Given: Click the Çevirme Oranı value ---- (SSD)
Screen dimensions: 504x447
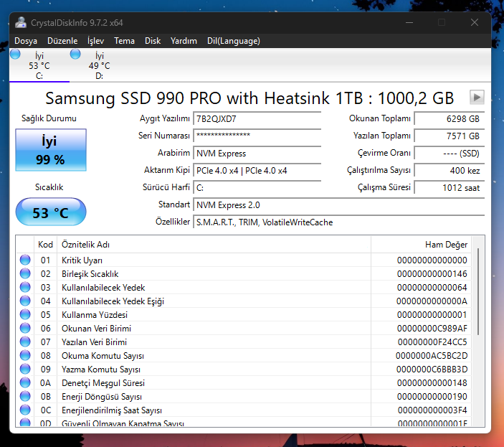Looking at the screenshot, I should (x=450, y=153).
